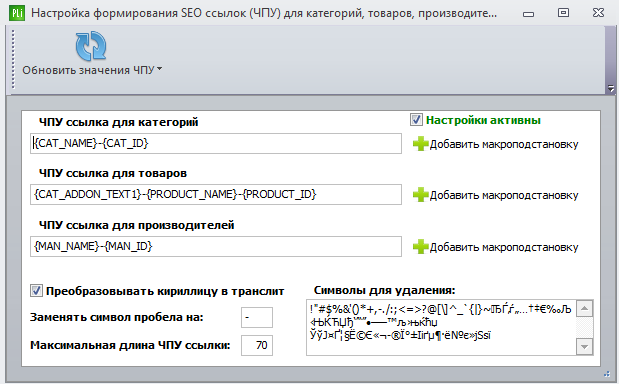Click the ЧПУ ссылка для товаров label
The width and height of the screenshot is (619, 384).
point(113,173)
